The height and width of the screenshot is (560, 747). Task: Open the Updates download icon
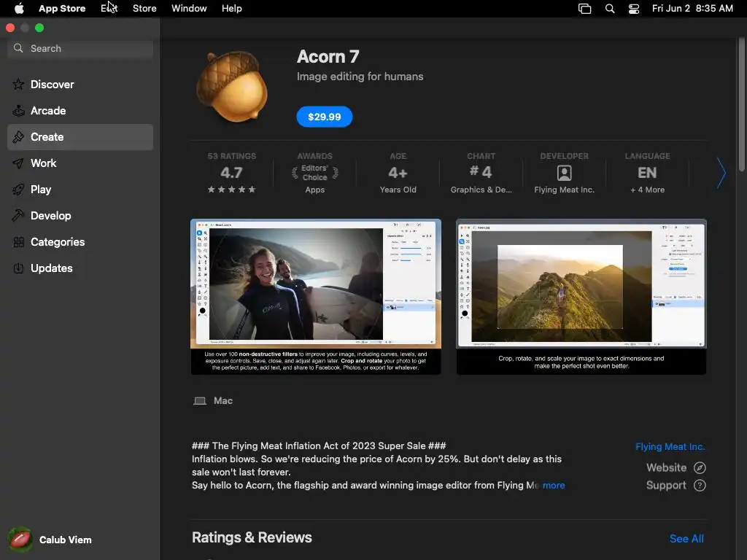[x=18, y=268]
